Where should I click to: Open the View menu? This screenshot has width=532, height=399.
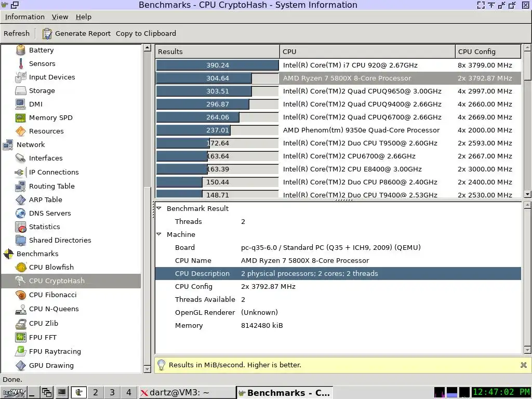(x=60, y=17)
